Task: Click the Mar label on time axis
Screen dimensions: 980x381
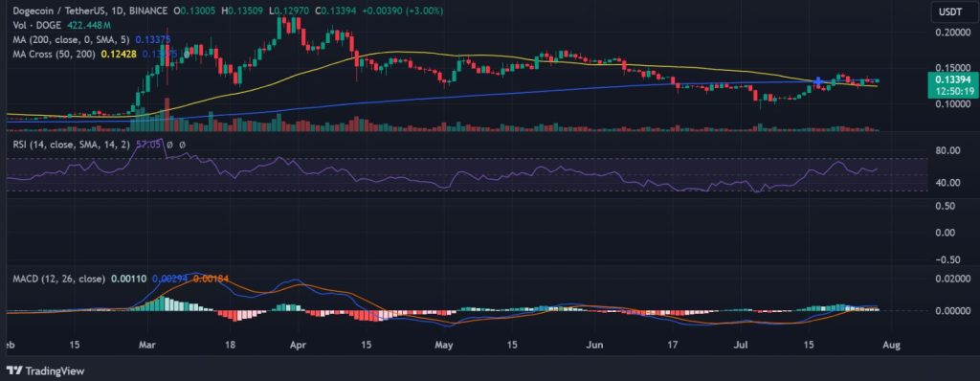Action: click(x=148, y=345)
